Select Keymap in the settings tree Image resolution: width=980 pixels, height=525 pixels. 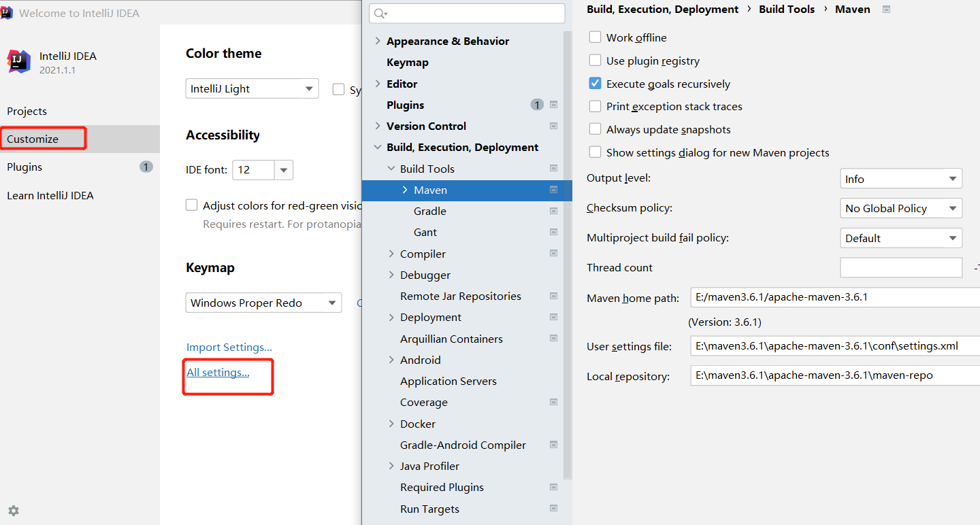click(408, 62)
